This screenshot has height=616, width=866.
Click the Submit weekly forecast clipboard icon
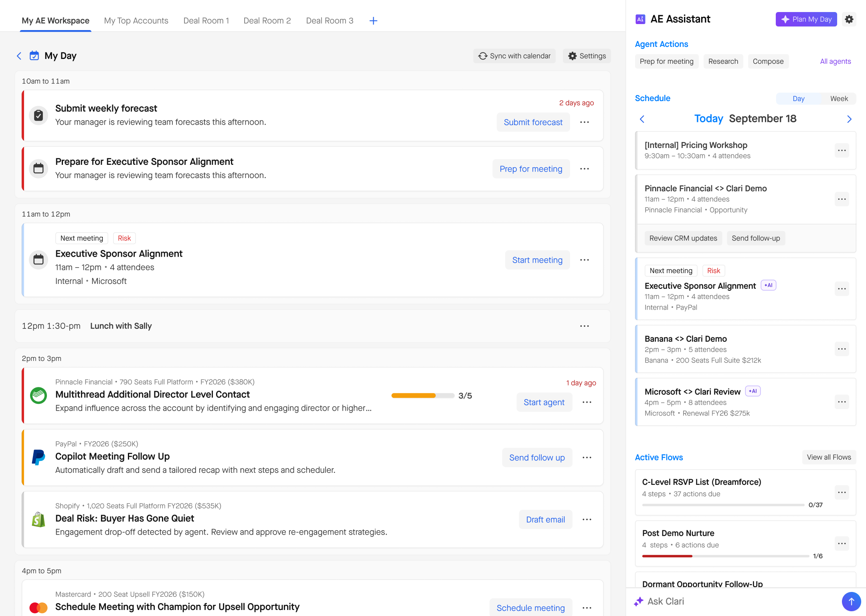(38, 115)
